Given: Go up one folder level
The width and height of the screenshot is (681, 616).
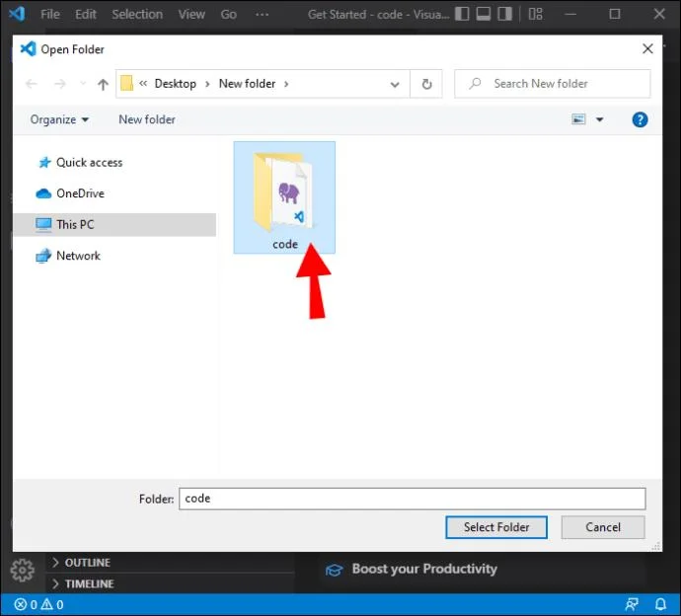Looking at the screenshot, I should click(103, 84).
